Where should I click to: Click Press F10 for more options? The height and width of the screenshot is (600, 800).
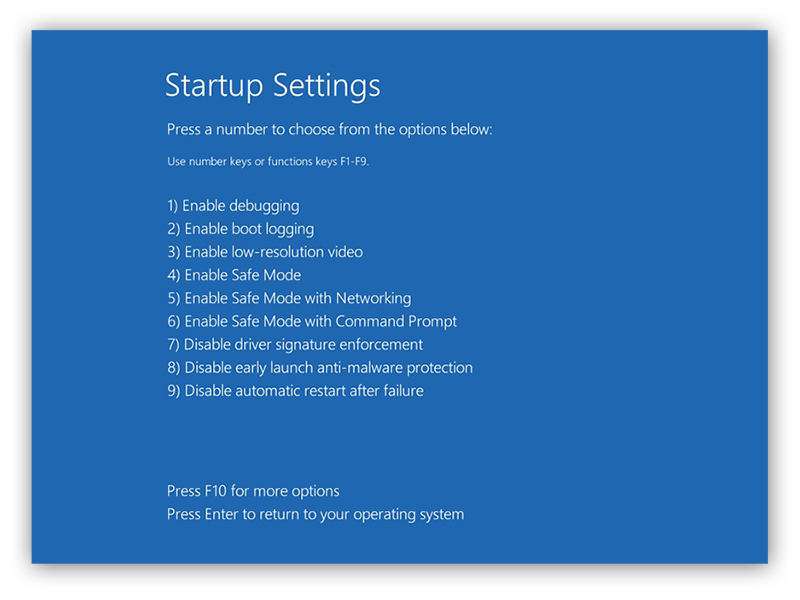(x=253, y=491)
